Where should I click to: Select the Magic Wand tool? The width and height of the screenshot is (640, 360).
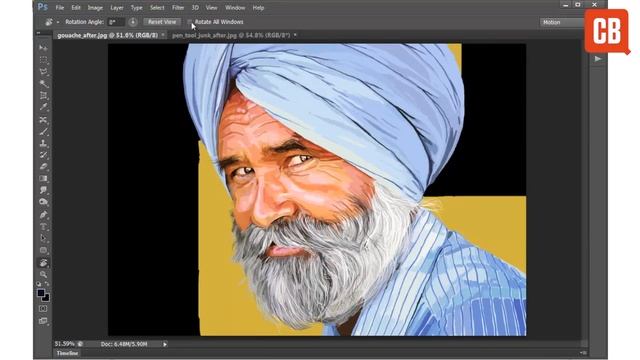point(43,84)
